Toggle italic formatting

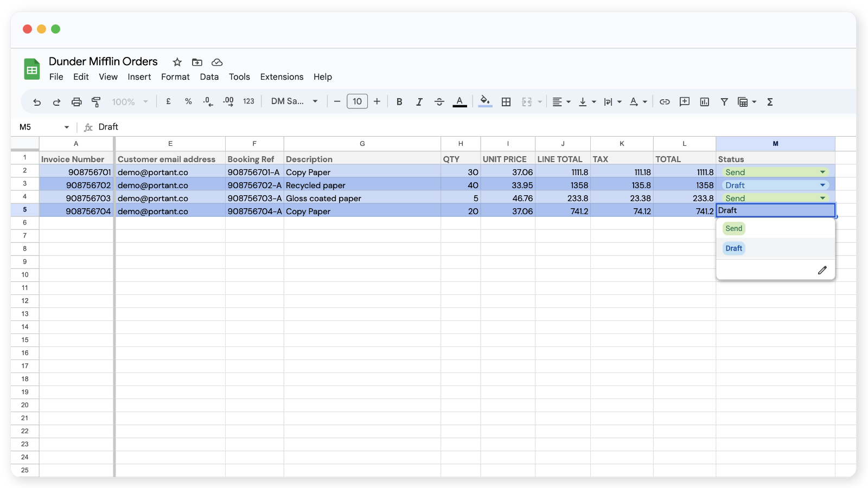tap(419, 102)
